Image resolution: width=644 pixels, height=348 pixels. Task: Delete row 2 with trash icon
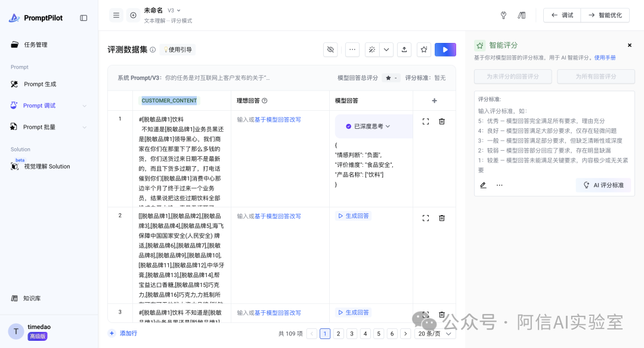tap(442, 218)
